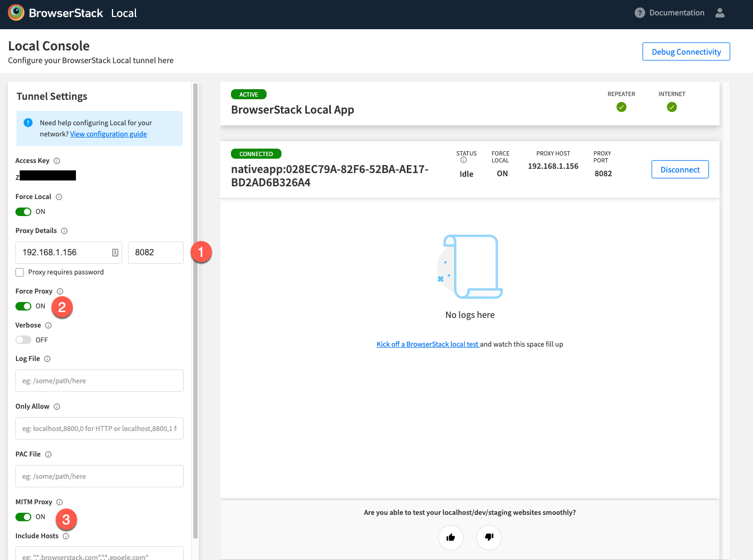This screenshot has width=753, height=560.
Task: Open the user profile menu
Action: [x=720, y=12]
